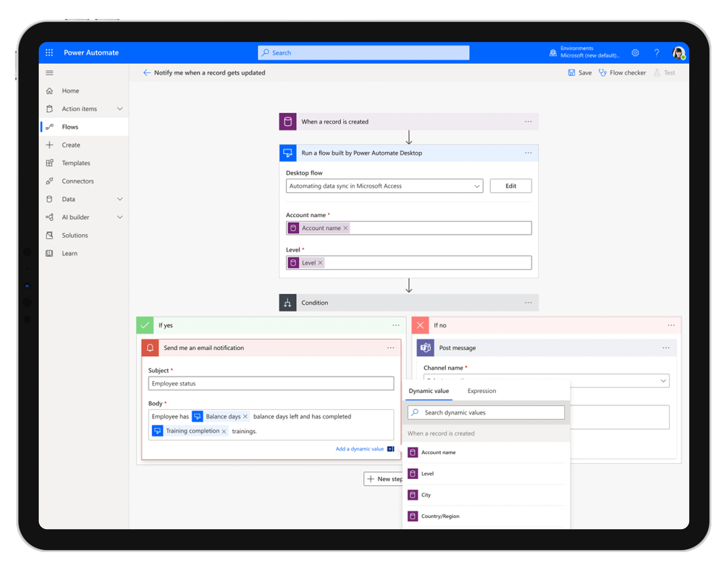This screenshot has width=728, height=570.
Task: Click the Edit button for desktop flow
Action: click(511, 186)
